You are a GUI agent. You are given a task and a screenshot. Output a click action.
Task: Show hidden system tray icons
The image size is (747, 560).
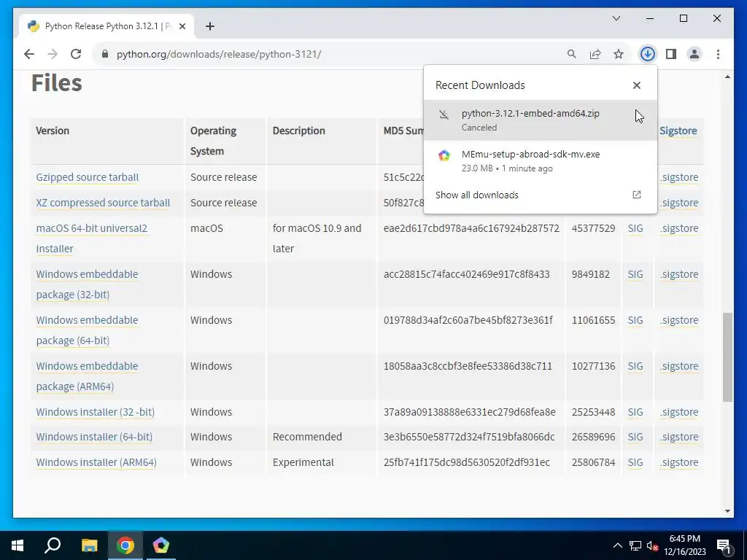pyautogui.click(x=617, y=545)
